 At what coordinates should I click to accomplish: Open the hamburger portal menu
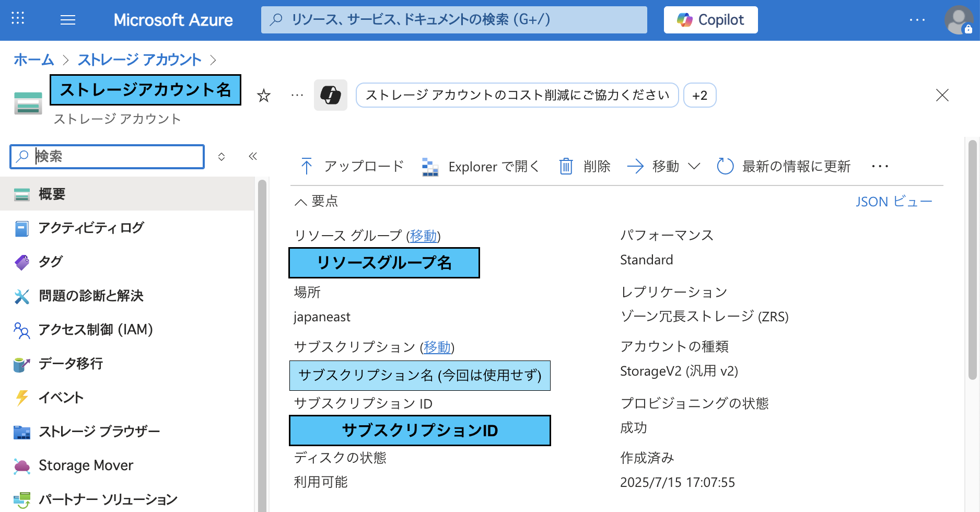point(68,20)
